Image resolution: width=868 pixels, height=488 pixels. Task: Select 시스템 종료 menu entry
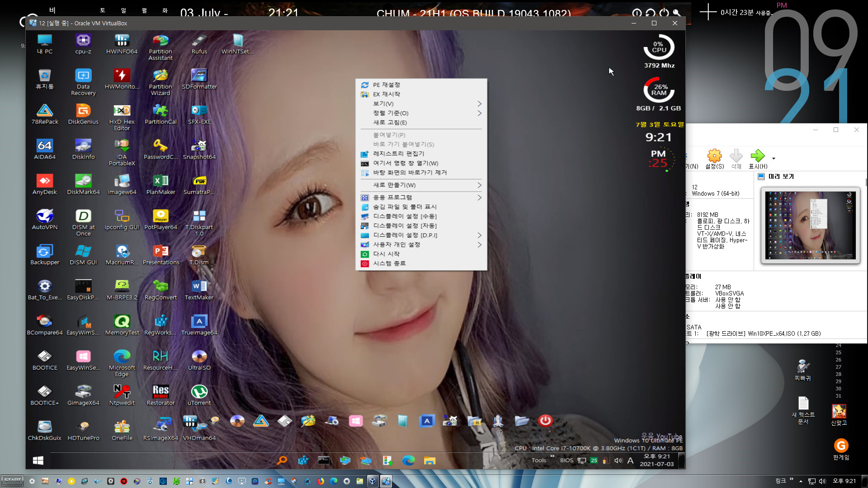click(x=421, y=263)
